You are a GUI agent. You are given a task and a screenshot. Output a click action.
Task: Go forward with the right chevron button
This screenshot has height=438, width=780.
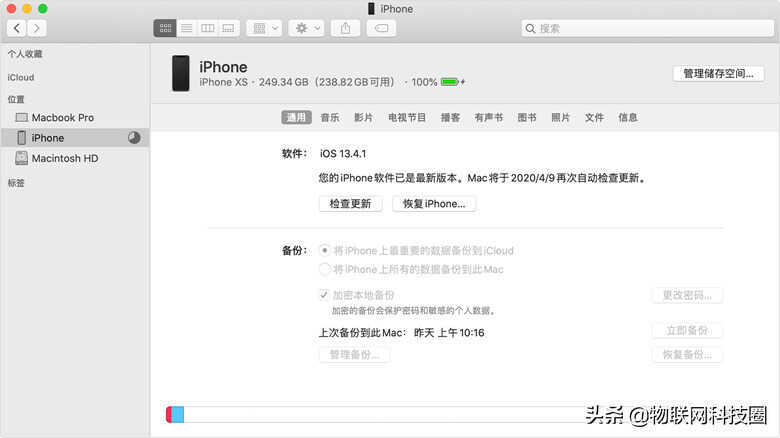point(37,28)
